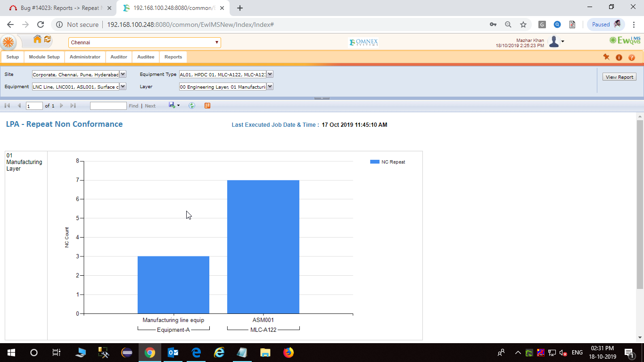The height and width of the screenshot is (362, 644).
Task: Click the Paused profile button
Action: point(606,25)
